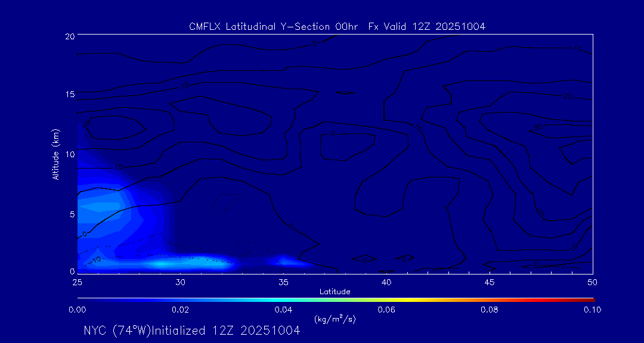
Task: Click the 45 latitude axis tick label
Action: tap(490, 282)
